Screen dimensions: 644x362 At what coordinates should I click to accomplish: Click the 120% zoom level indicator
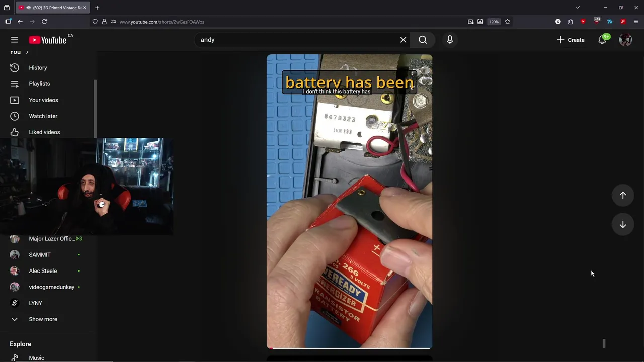point(494,22)
